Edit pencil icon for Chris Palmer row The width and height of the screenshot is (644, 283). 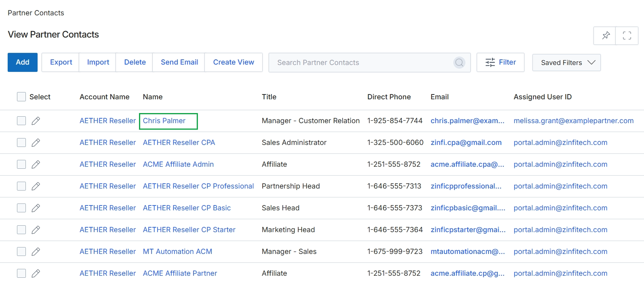tap(36, 121)
